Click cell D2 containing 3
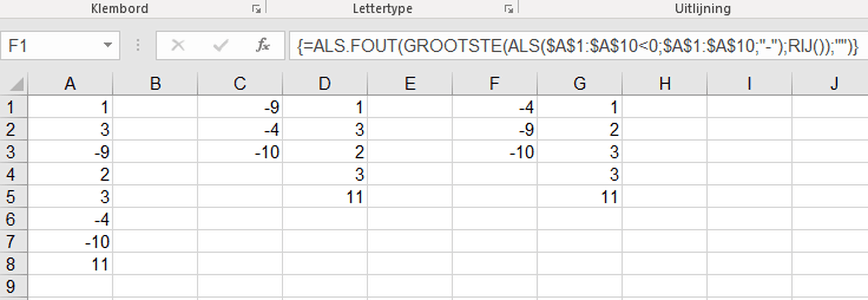The image size is (868, 300). coord(324,130)
